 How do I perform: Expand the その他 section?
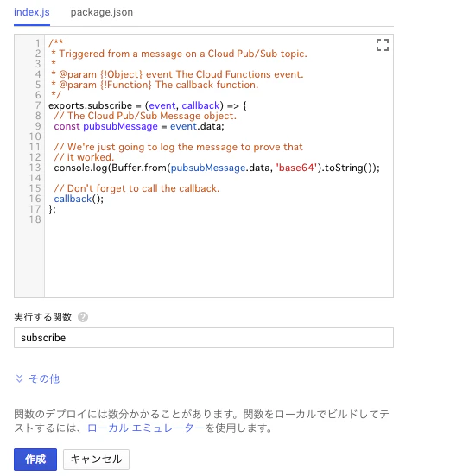(x=38, y=378)
